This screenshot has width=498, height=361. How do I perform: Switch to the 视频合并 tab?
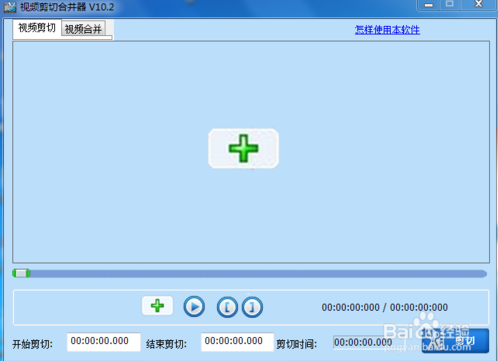point(83,29)
